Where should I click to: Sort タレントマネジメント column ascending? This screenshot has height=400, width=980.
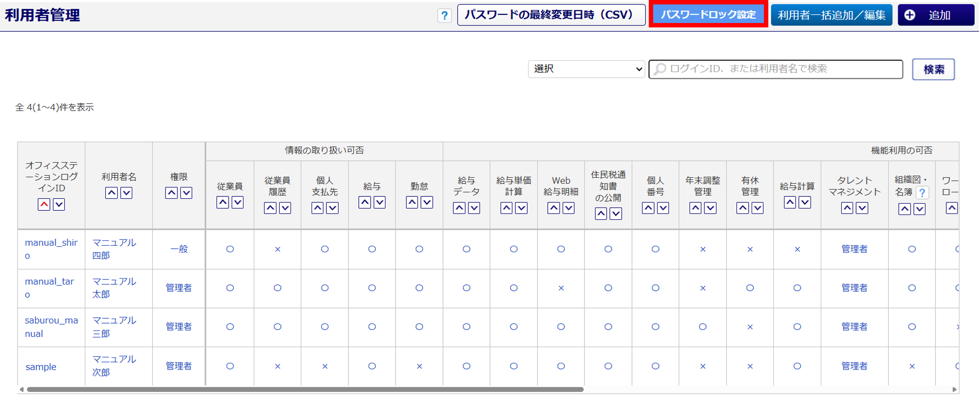pos(847,208)
